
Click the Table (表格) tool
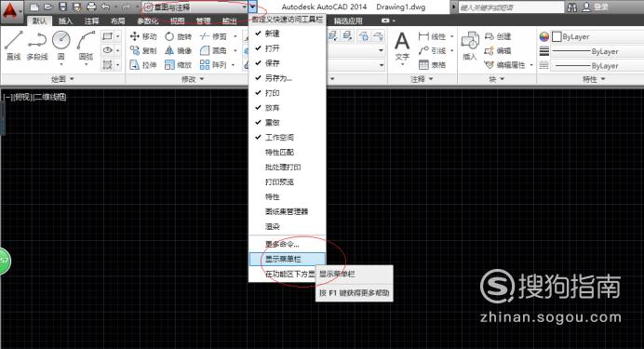coord(432,65)
